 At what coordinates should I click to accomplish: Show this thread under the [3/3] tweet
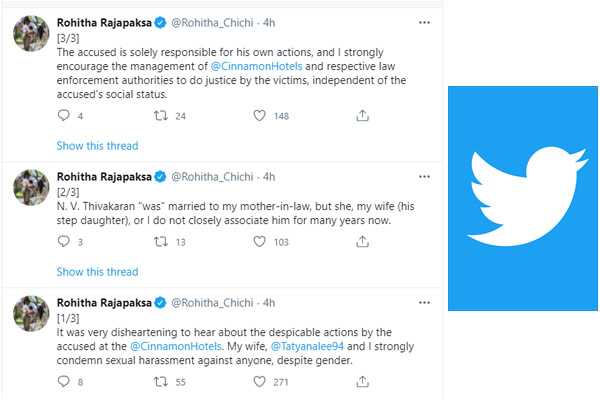97,146
